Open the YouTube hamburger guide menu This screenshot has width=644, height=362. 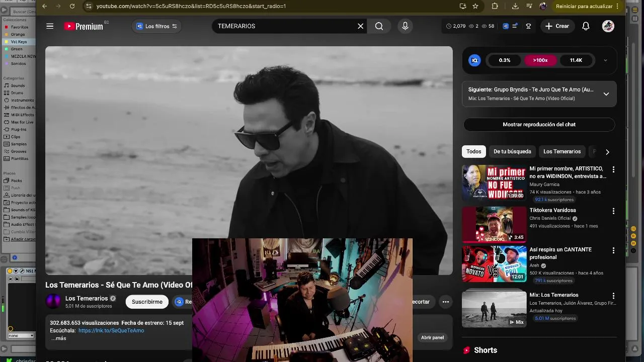point(50,26)
